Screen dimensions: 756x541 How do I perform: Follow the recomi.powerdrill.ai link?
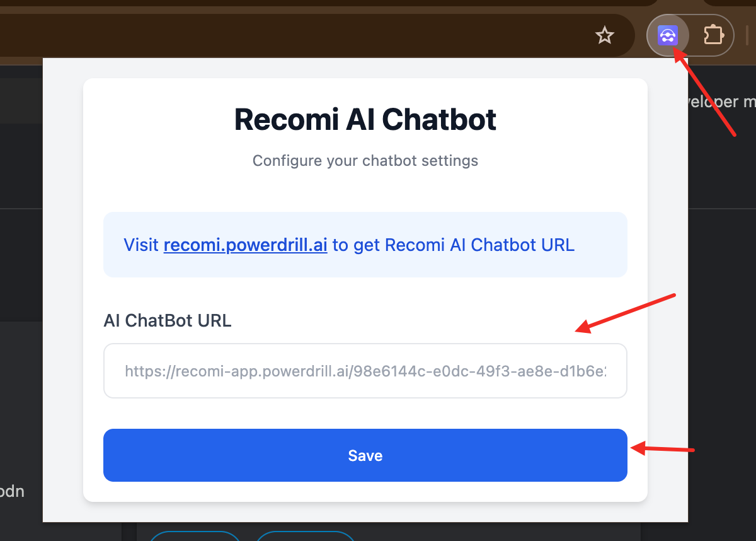coord(245,245)
